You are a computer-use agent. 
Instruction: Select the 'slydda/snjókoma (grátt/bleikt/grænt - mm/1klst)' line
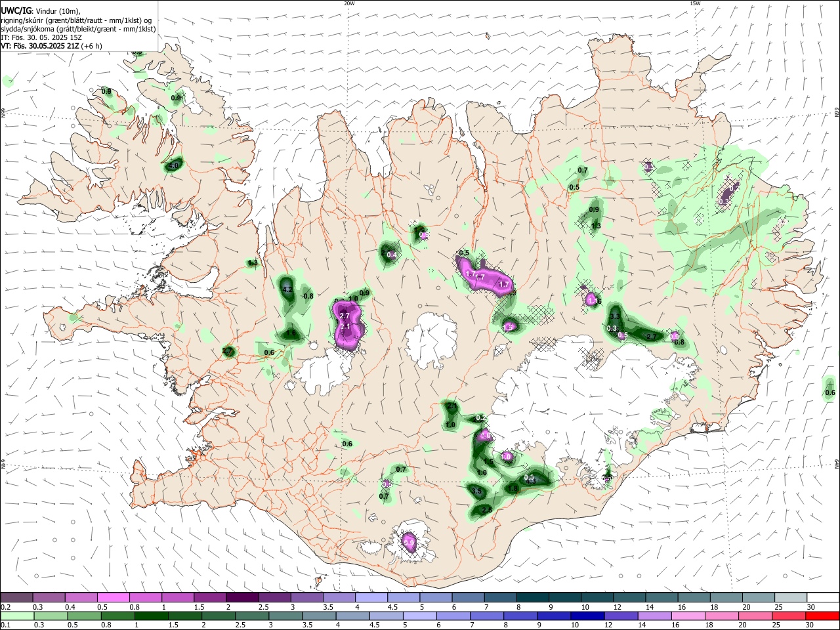click(78, 29)
